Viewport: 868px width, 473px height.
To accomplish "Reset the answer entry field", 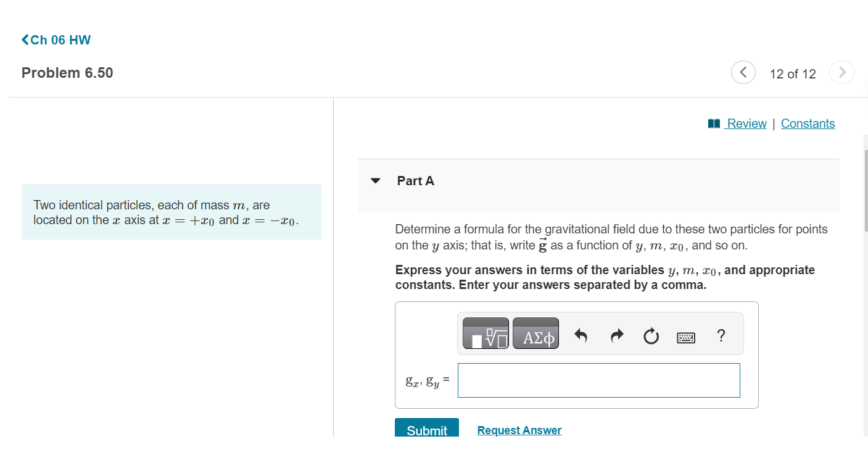I will click(x=651, y=335).
